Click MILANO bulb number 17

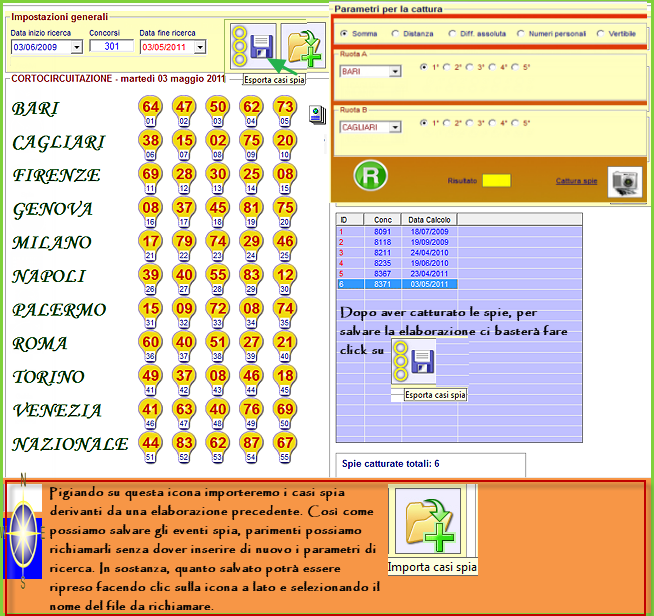pyautogui.click(x=150, y=246)
